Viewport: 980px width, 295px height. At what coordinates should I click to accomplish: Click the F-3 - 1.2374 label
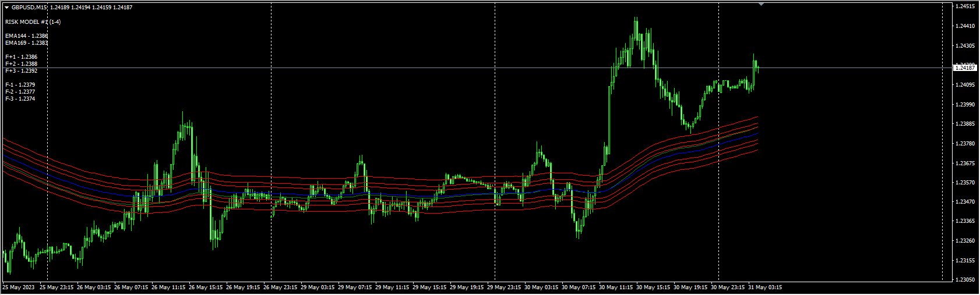pyautogui.click(x=20, y=99)
